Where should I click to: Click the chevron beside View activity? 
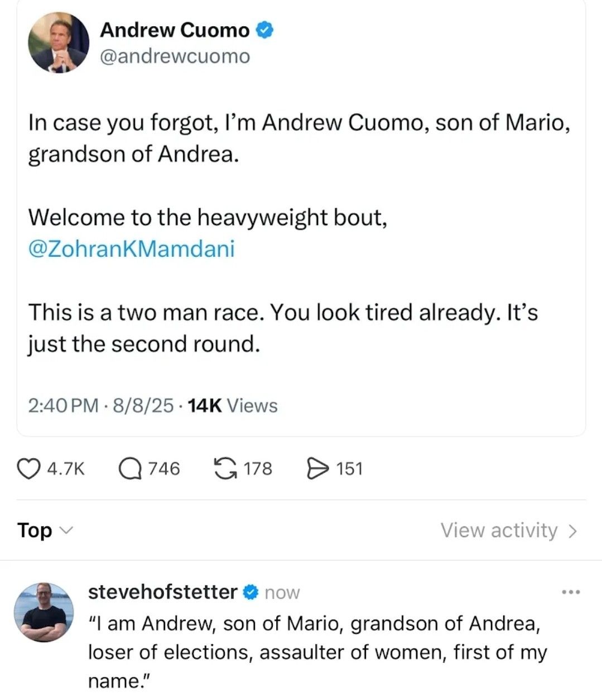[x=572, y=531]
